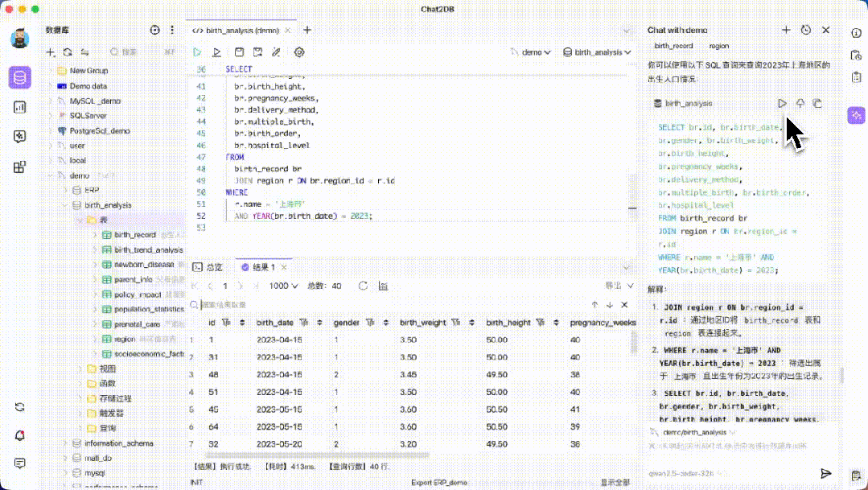This screenshot has height=490, width=868.
Task: Click the chat message input area
Action: [x=739, y=447]
